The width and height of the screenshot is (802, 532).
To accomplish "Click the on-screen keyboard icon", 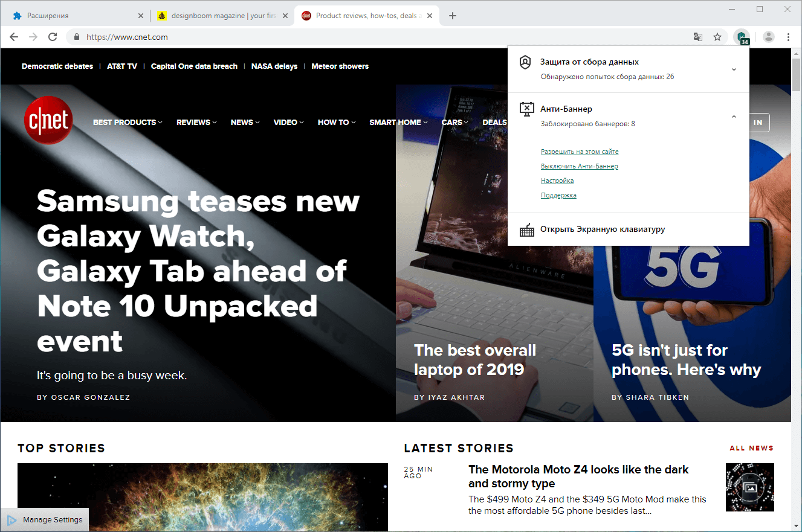I will click(x=526, y=229).
